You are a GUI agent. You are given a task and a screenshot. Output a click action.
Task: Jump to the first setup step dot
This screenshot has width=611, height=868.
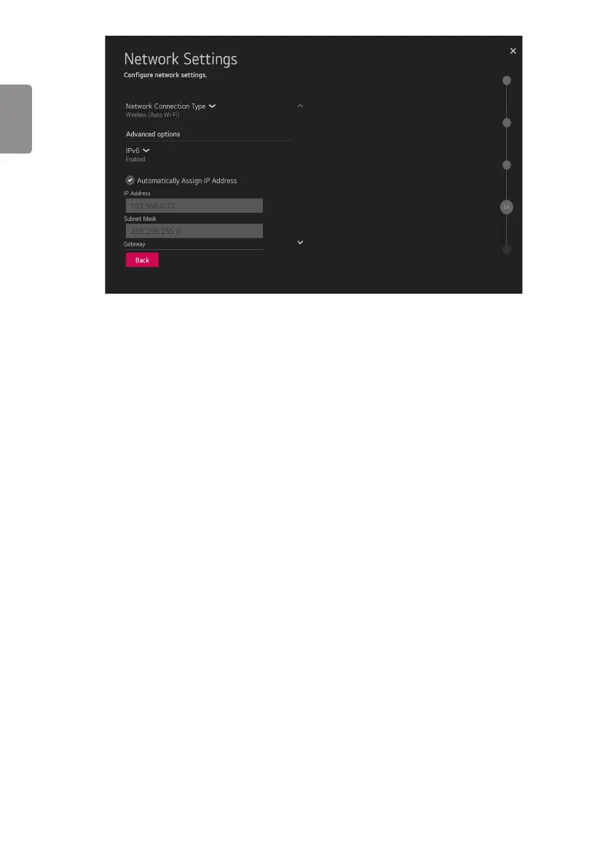tap(506, 80)
